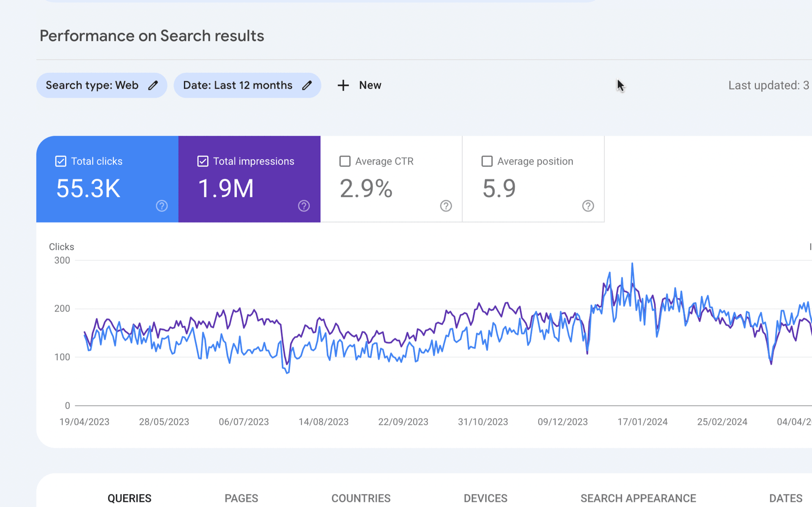Image resolution: width=812 pixels, height=507 pixels.
Task: Click the January 2024 clicks peak on chart
Action: point(632,264)
